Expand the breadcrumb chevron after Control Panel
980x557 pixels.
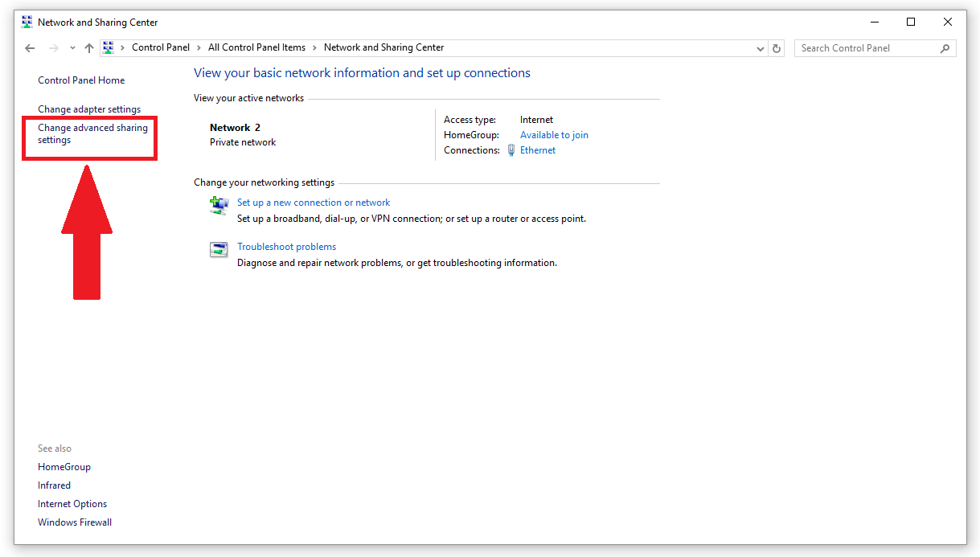pyautogui.click(x=199, y=47)
